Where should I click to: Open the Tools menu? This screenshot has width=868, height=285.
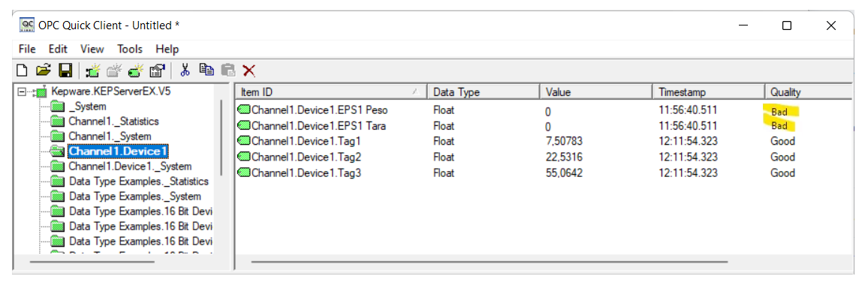[x=130, y=49]
